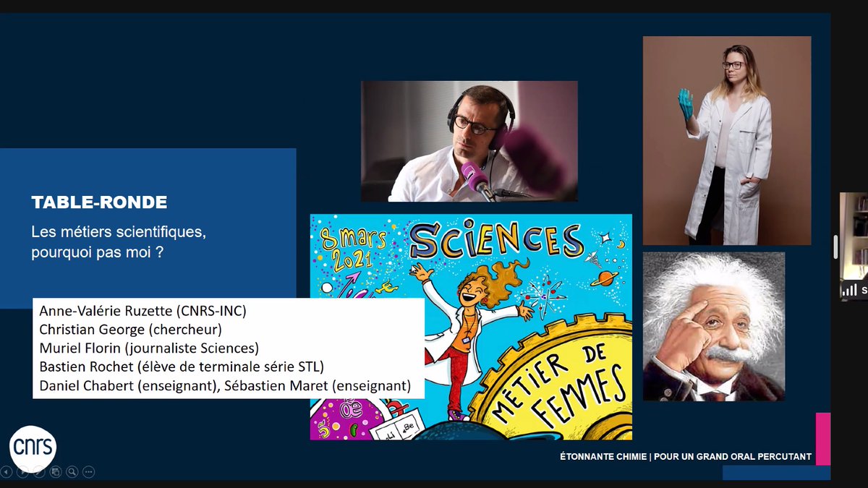
Task: Click the signal strength bars on participant video
Action: pyautogui.click(x=848, y=289)
